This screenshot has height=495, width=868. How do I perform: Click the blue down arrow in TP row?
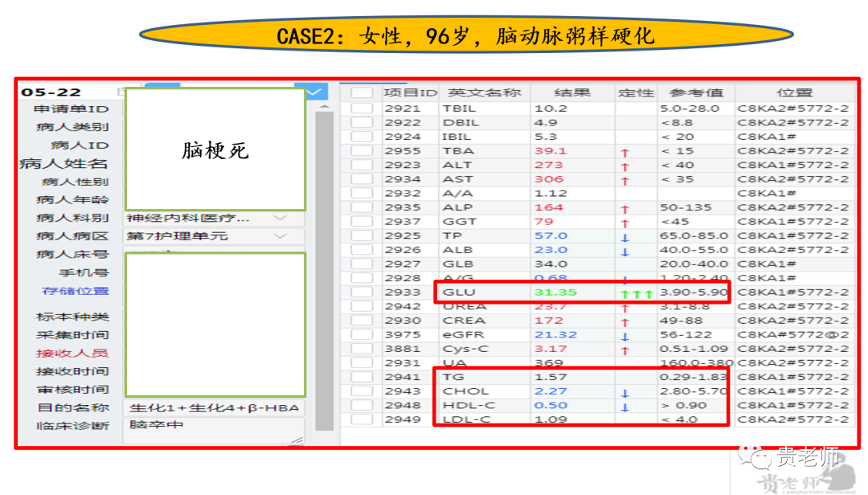[625, 237]
